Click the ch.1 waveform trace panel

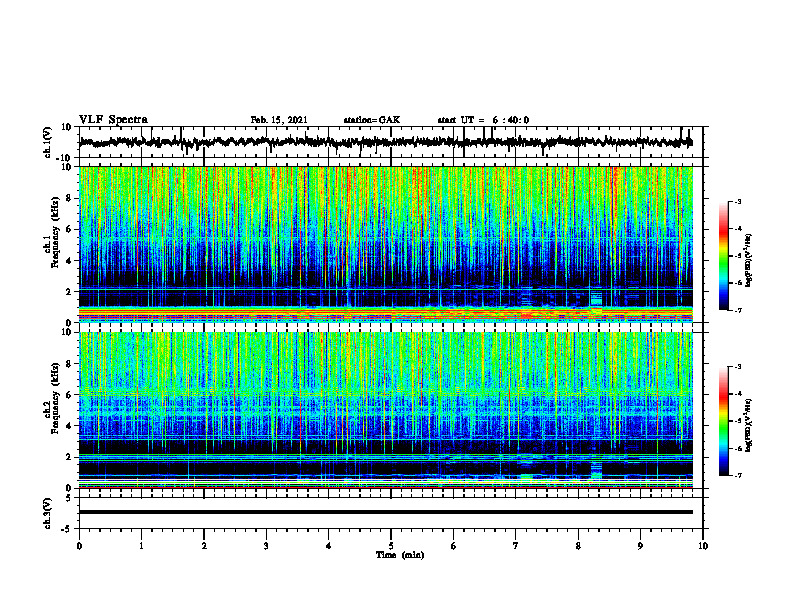tap(391, 142)
